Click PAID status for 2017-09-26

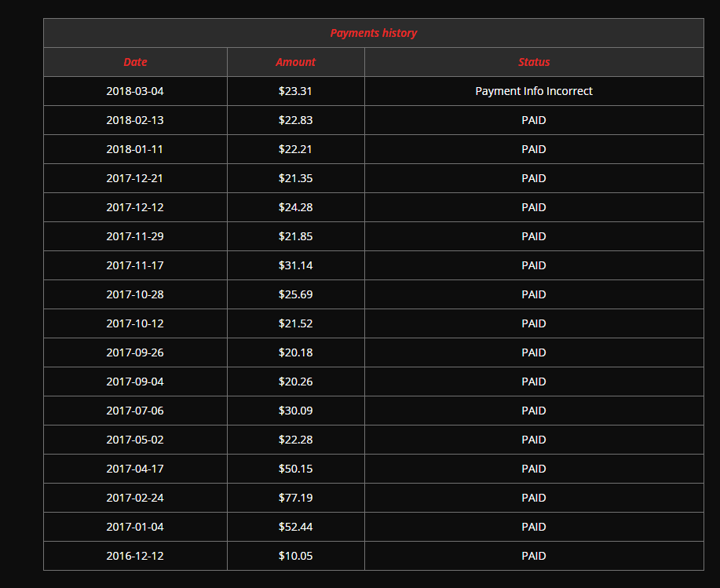click(x=533, y=352)
